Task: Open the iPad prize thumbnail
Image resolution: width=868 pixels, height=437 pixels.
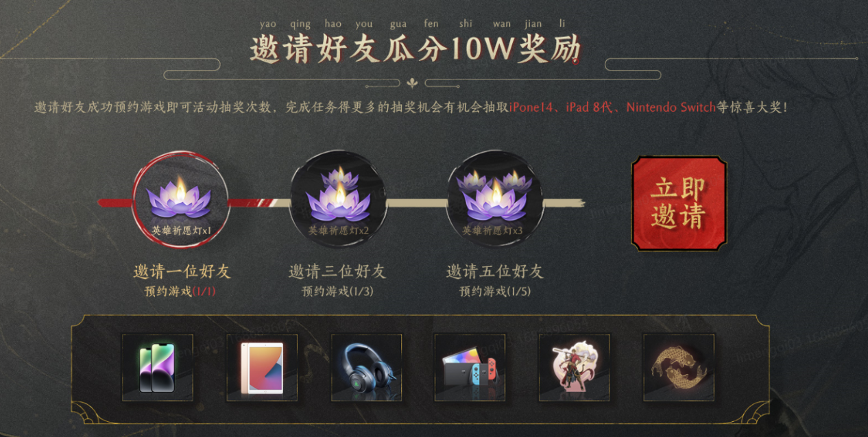Action: pos(262,368)
